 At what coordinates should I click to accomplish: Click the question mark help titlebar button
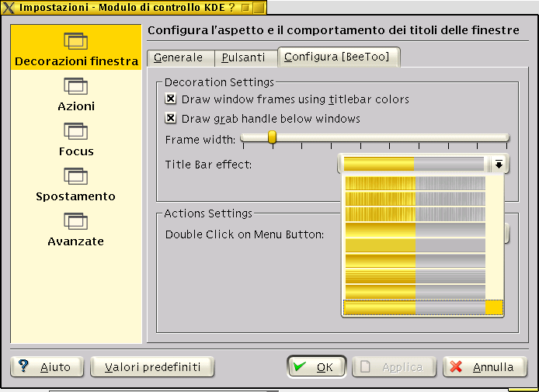[232, 7]
